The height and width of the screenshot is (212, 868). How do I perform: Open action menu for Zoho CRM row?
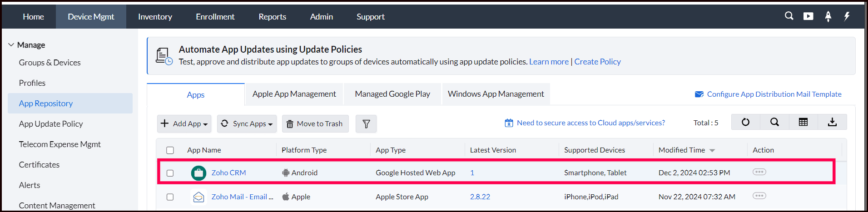pos(759,172)
